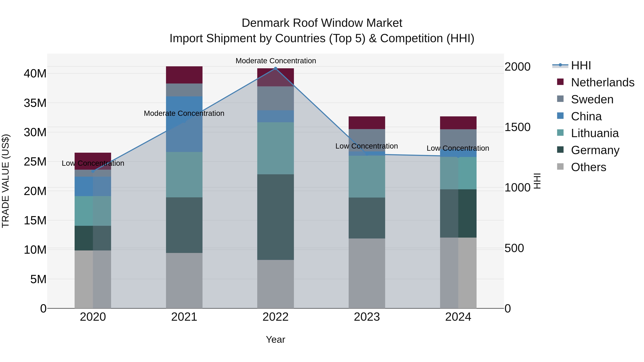This screenshot has width=644, height=362.
Task: Click the 2020 HHI data point
Action: 93,171
